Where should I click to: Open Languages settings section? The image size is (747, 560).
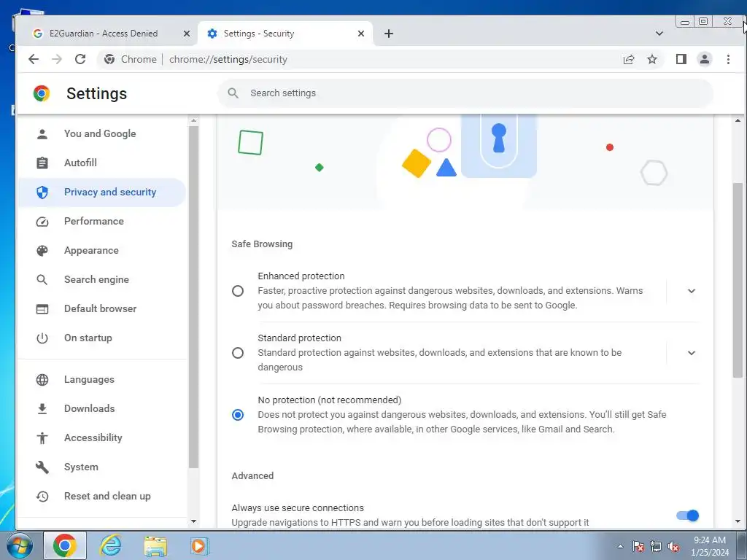click(x=101, y=379)
